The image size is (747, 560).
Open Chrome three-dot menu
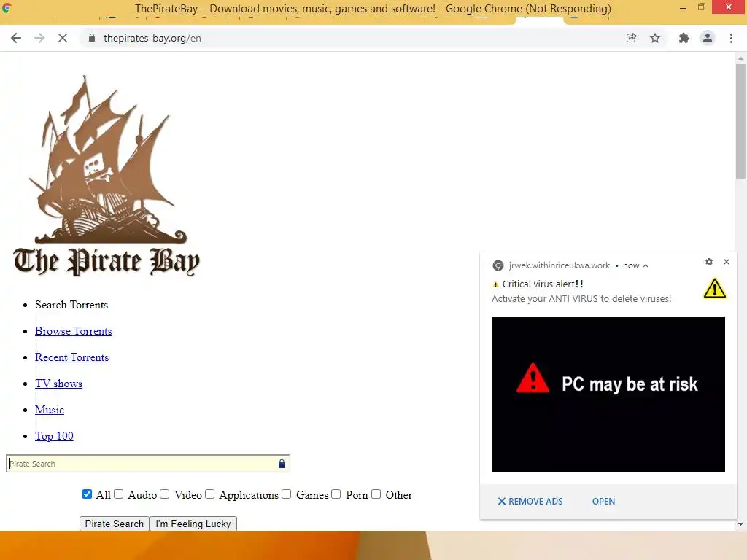(x=731, y=38)
